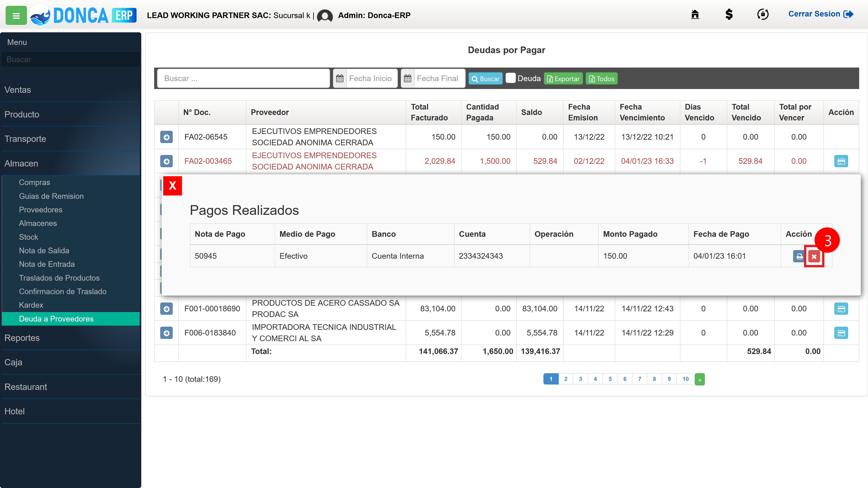Focus the sidebar menu Buscar field

click(x=71, y=59)
